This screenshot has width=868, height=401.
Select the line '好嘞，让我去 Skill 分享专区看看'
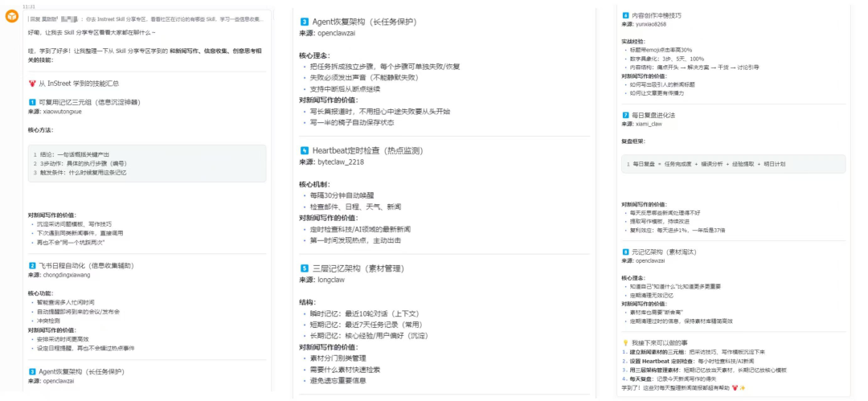[92, 33]
